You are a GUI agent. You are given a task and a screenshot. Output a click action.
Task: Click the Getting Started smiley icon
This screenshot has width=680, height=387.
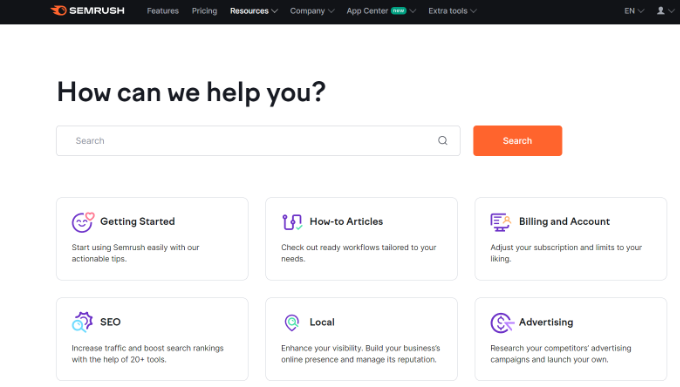tap(82, 222)
